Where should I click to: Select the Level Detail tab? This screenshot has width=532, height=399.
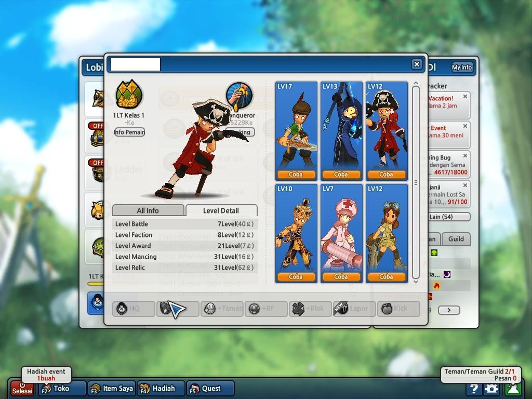[x=221, y=210]
